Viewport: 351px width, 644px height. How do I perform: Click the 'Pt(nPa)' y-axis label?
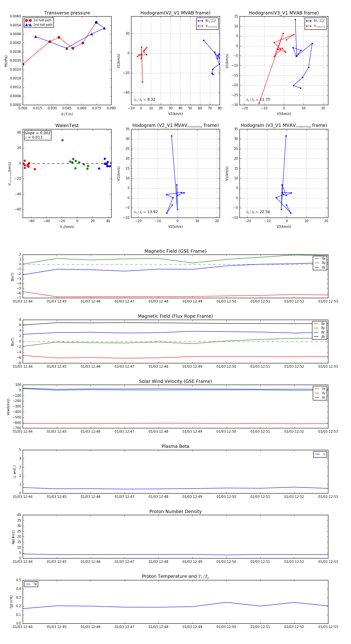point(6,61)
